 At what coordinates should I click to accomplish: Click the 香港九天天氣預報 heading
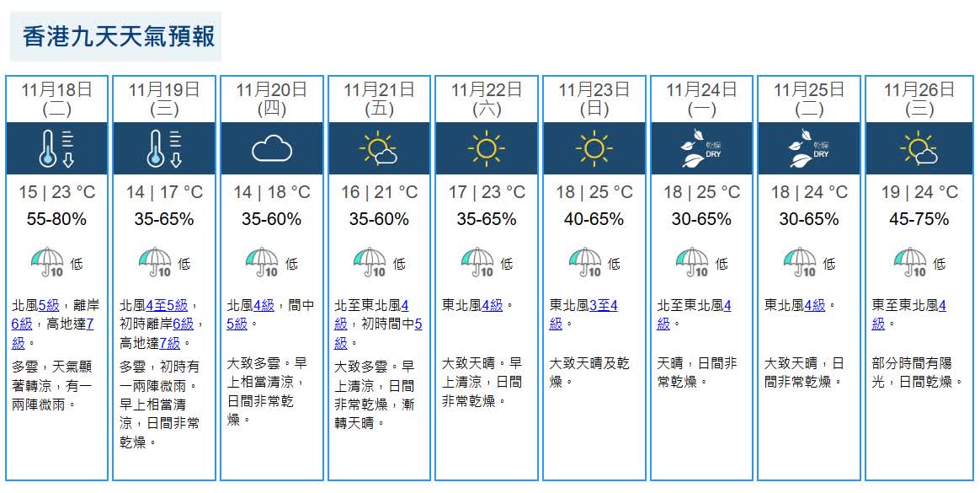(119, 37)
